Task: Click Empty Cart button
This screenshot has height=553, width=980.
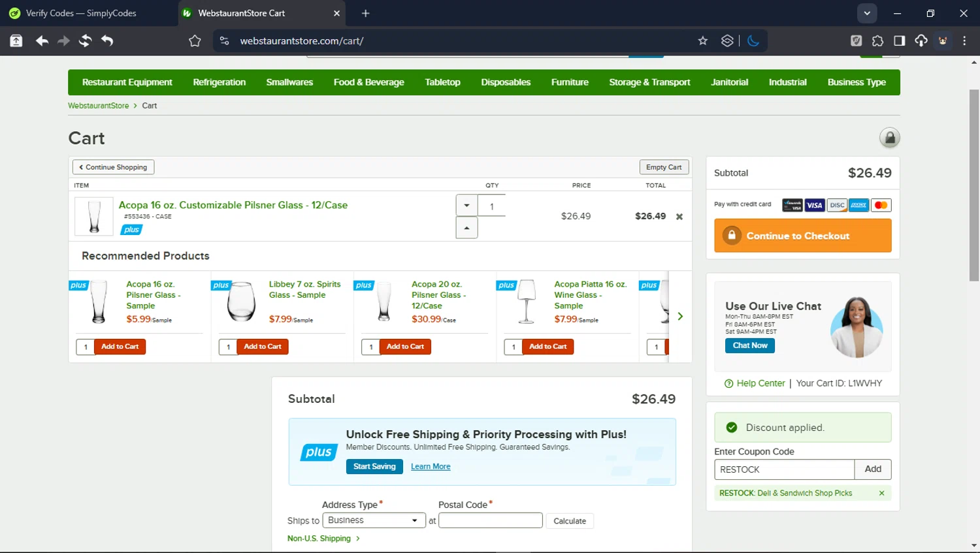Action: click(664, 167)
